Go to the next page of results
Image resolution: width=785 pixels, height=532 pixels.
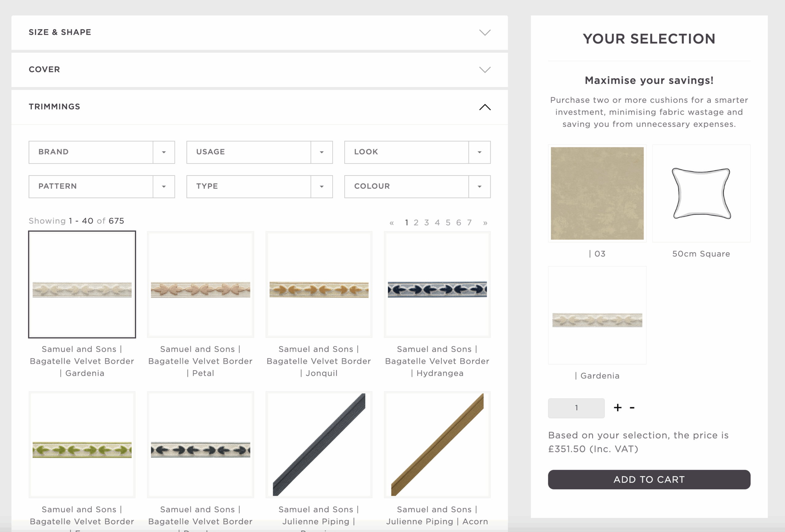(x=485, y=223)
